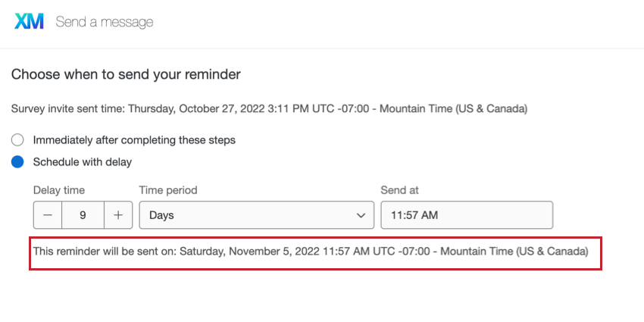
Task: Increase delay time with plus button
Action: (118, 215)
